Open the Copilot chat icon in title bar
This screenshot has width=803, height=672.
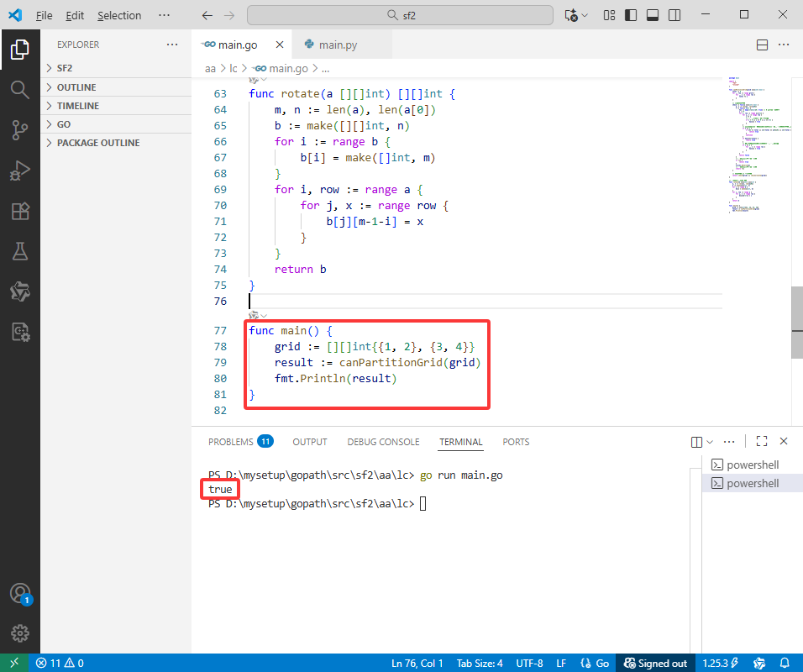click(x=571, y=15)
